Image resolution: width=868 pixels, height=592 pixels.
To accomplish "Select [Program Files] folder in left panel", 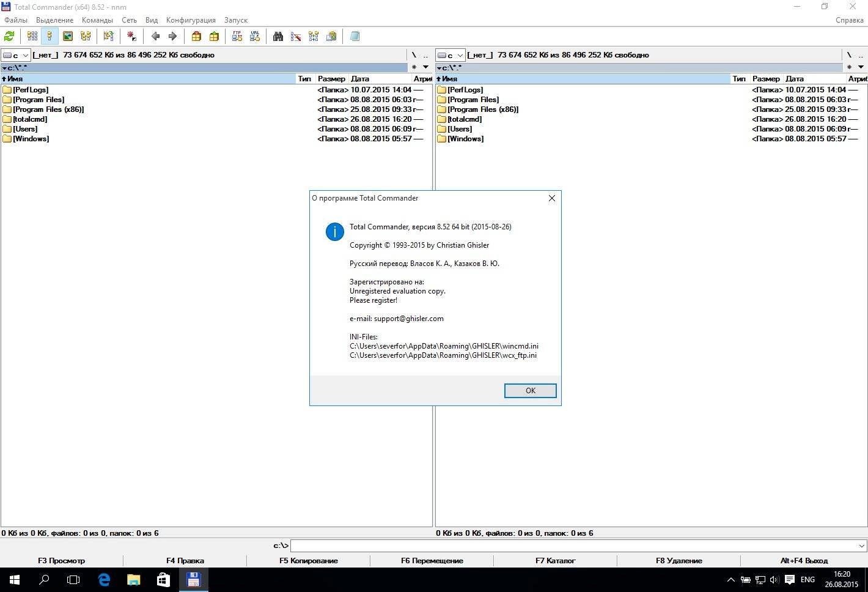I will (x=39, y=100).
